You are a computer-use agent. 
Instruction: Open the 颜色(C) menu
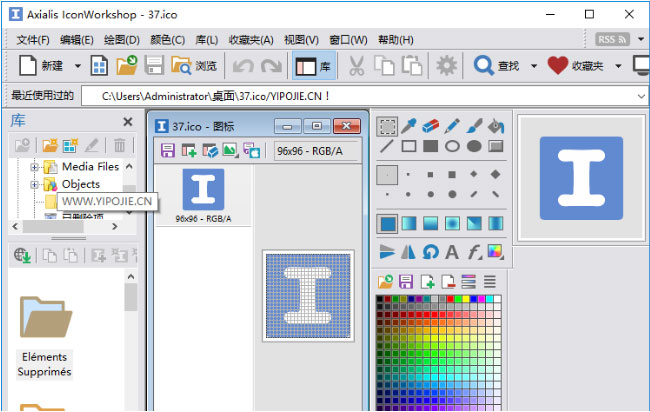point(167,40)
